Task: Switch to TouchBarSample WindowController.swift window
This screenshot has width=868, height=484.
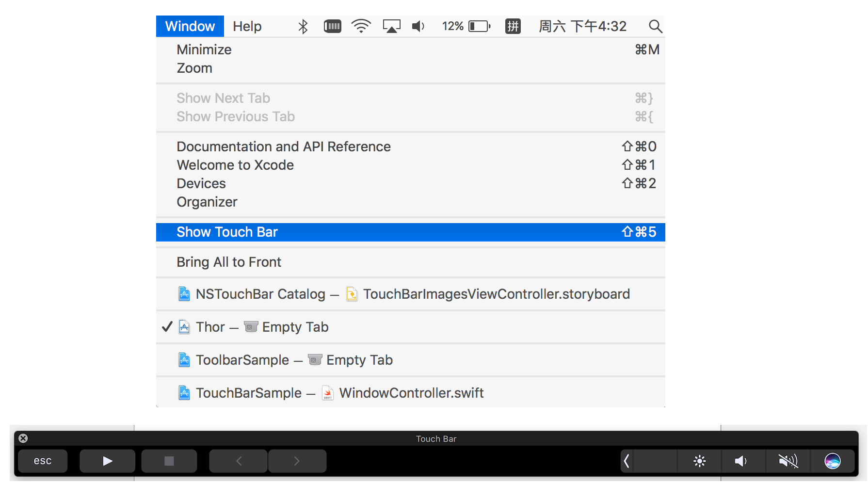Action: pos(411,393)
